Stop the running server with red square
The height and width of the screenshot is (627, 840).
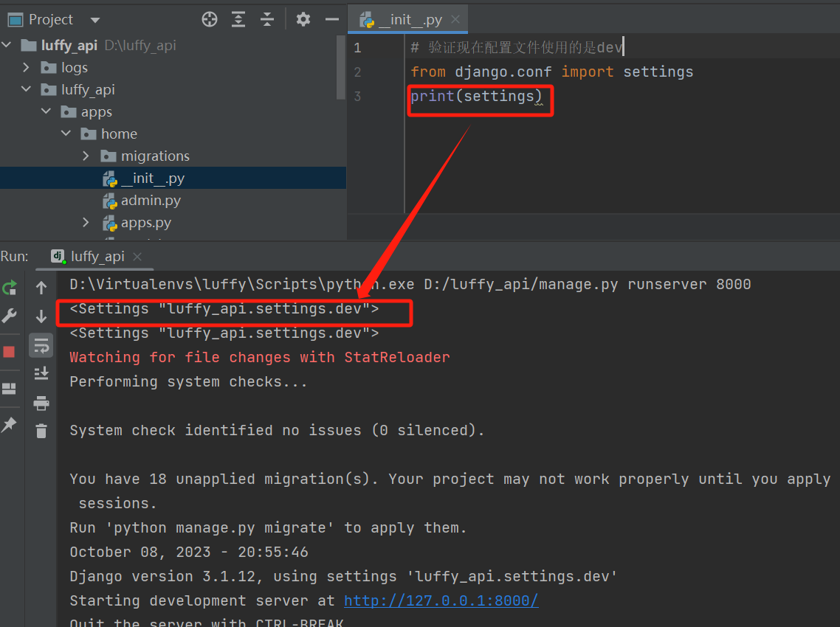[9, 352]
